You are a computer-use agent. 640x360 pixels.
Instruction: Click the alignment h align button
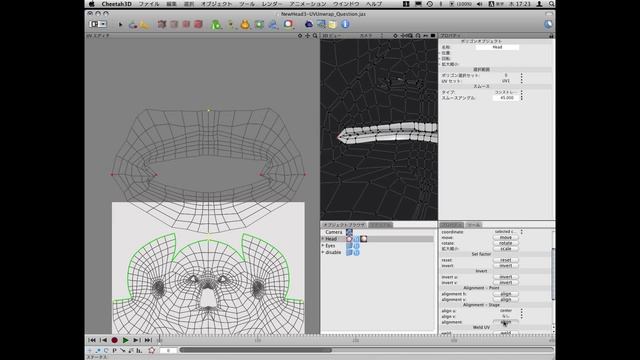pos(506,294)
